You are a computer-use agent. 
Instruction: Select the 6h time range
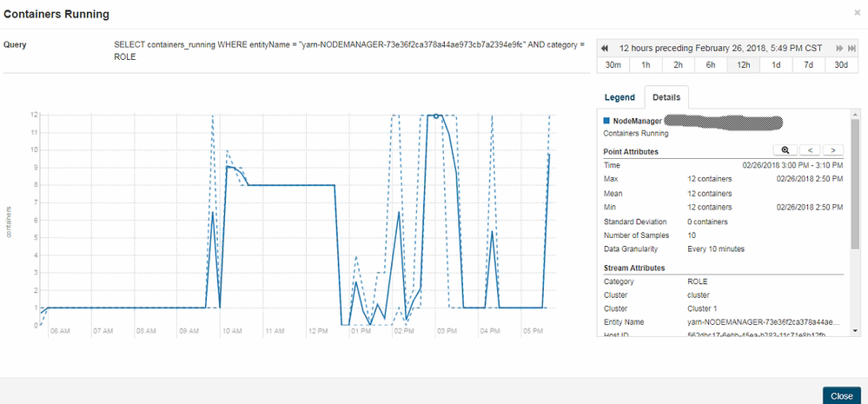[710, 65]
